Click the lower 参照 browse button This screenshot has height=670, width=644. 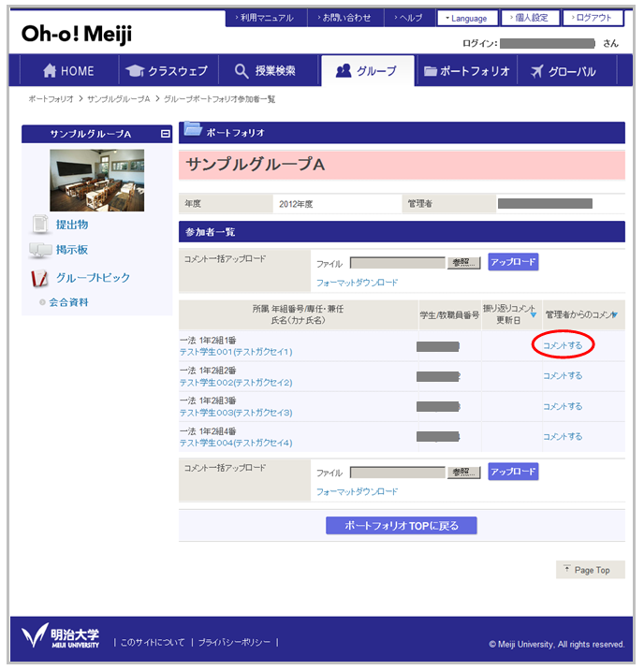coord(463,473)
